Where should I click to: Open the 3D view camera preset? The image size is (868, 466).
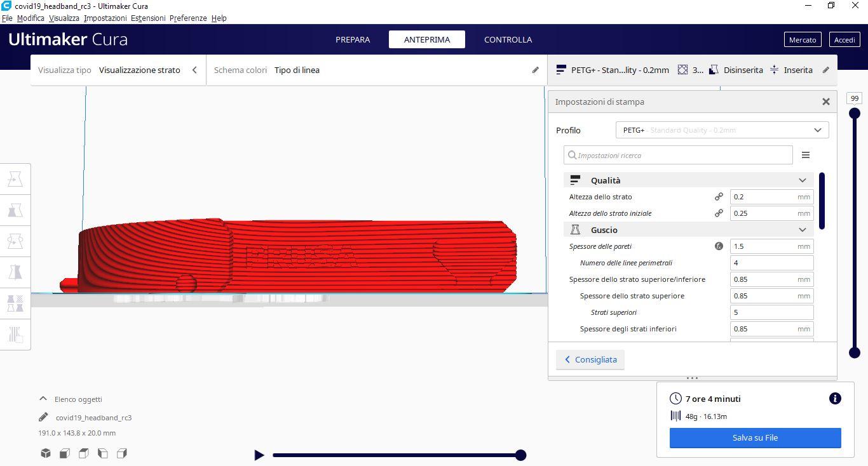click(x=46, y=453)
